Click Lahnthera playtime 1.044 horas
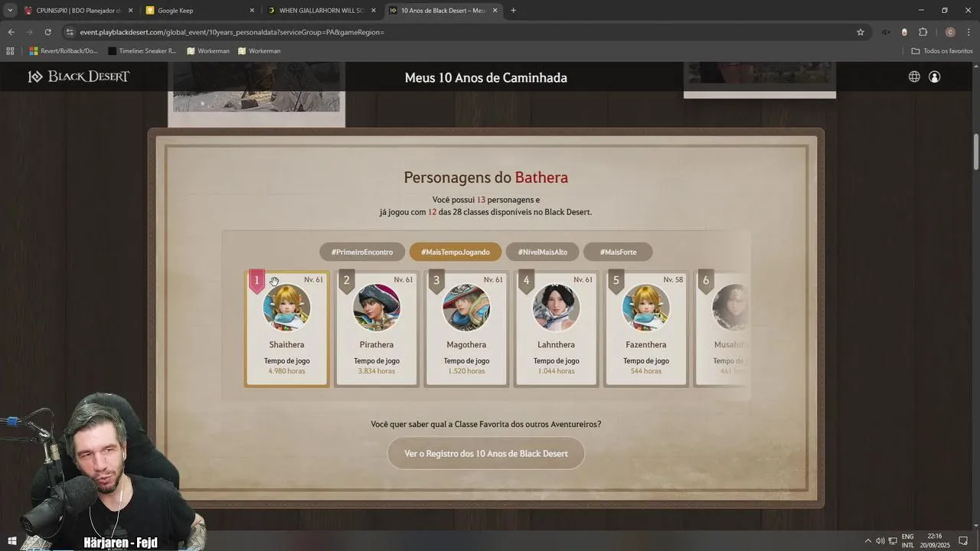 click(556, 371)
